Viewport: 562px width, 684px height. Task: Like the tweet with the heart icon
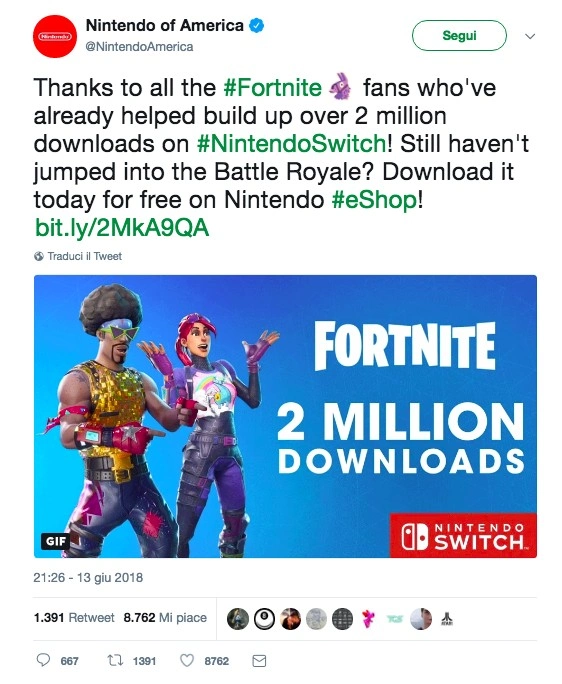[x=187, y=660]
